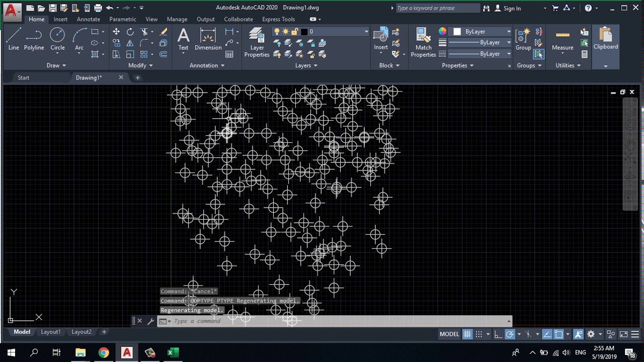The width and height of the screenshot is (644, 362).
Task: Toggle Clean Screen mode
Action: pos(623,334)
